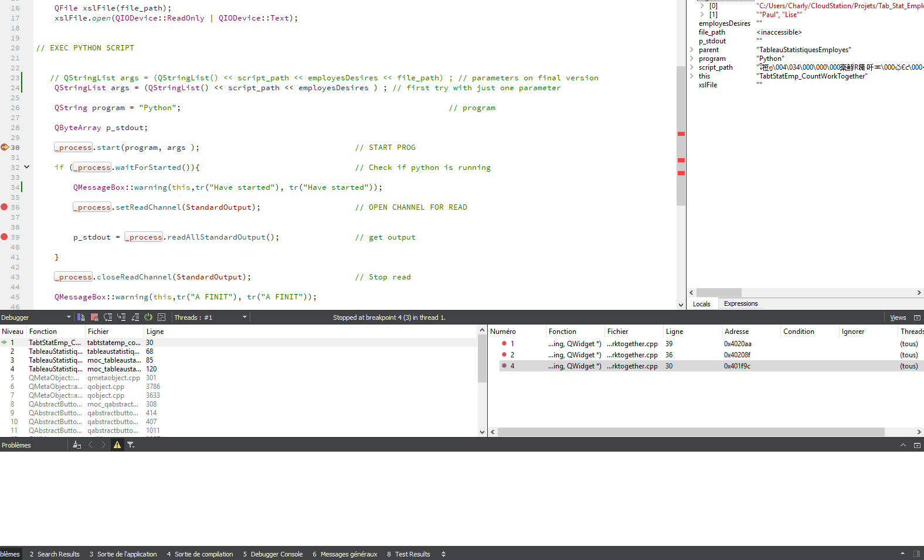Image resolution: width=924 pixels, height=560 pixels.
Task: Click the breakpoints Adresse column header
Action: 751,332
